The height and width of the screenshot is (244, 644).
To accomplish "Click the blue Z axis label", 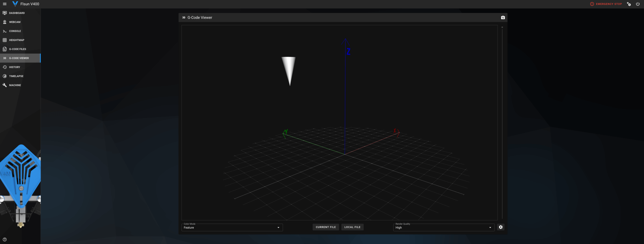I will coord(348,52).
